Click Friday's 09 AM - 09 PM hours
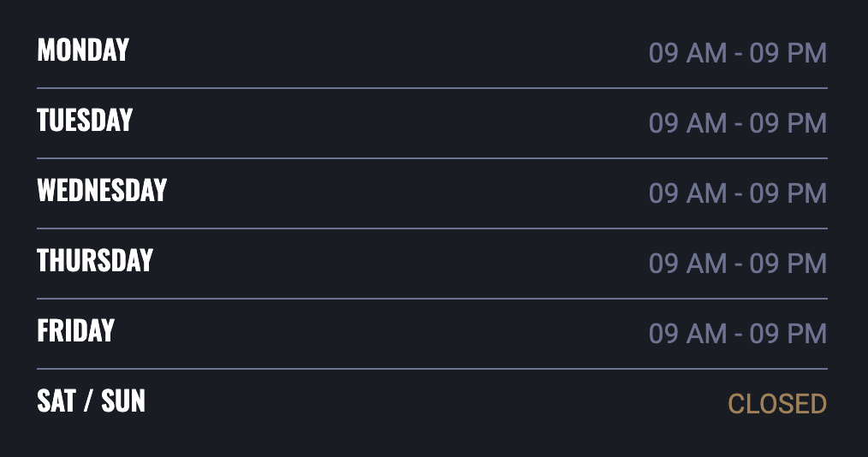 point(738,334)
